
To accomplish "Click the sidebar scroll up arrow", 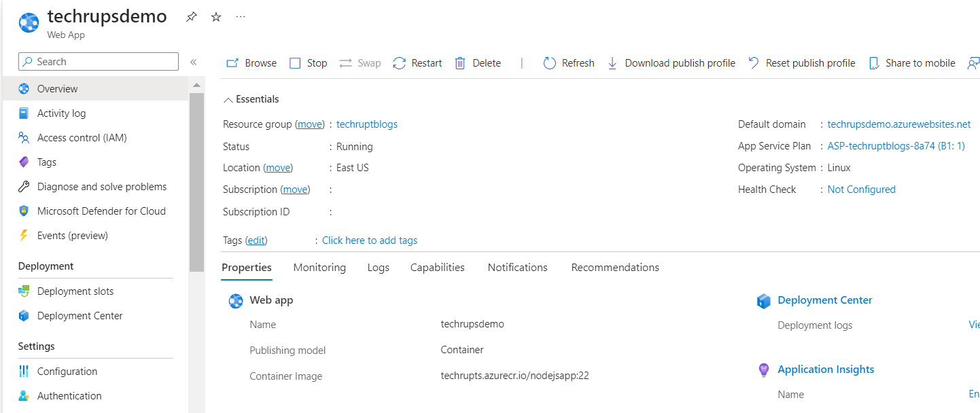I will tap(196, 86).
